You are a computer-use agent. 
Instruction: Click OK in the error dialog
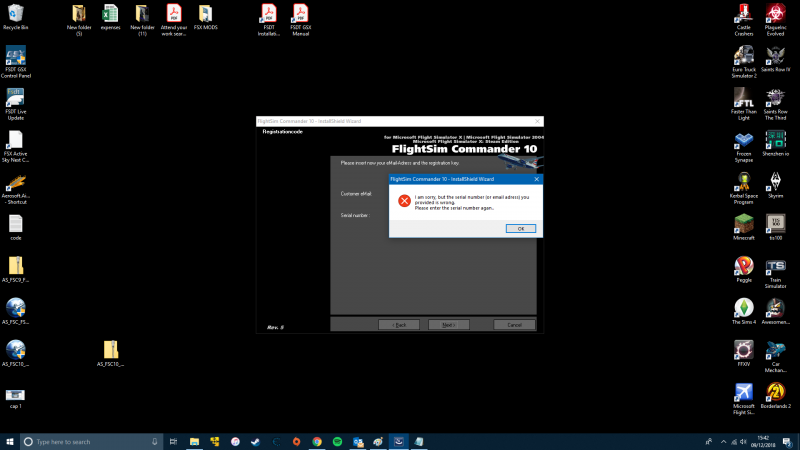pos(520,229)
